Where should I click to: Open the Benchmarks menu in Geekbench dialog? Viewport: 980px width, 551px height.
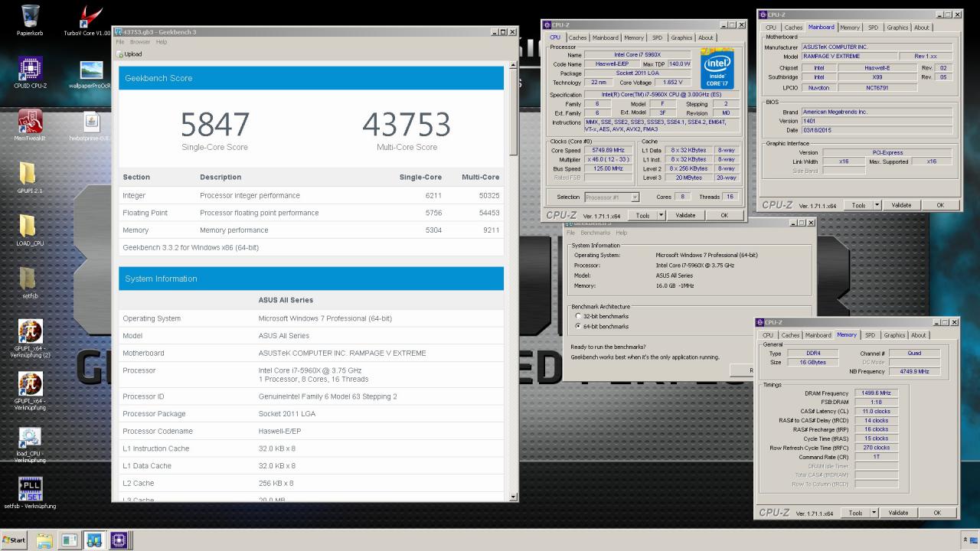pos(596,233)
